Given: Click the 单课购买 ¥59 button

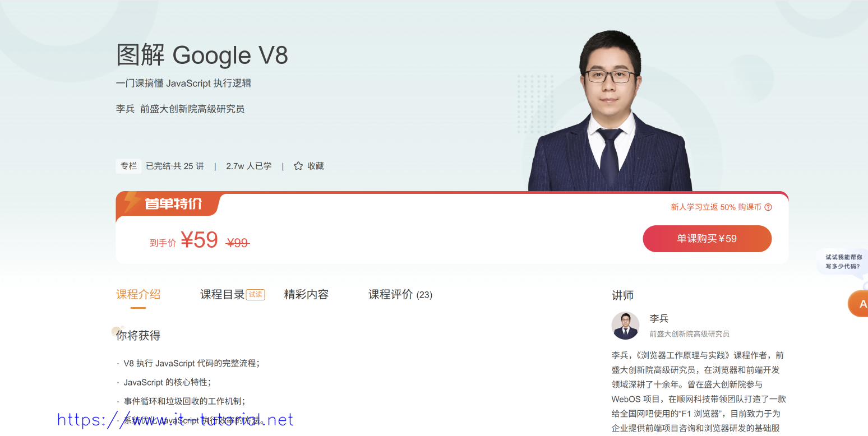Looking at the screenshot, I should (707, 239).
